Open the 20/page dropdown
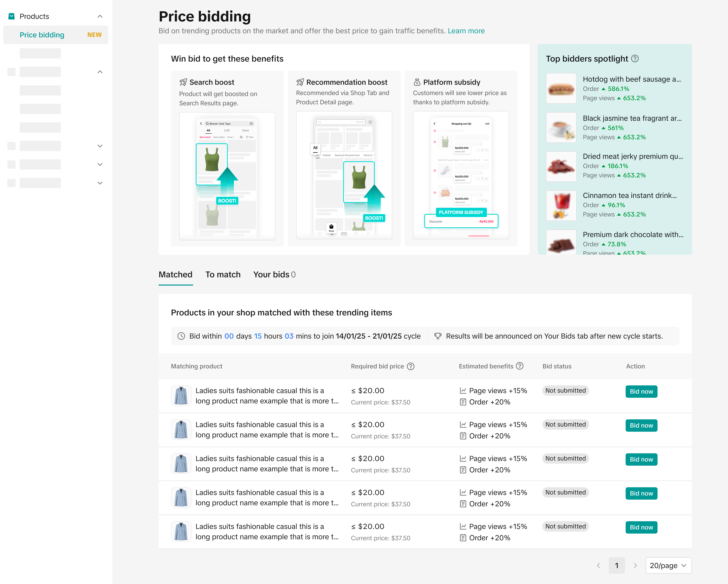 coord(668,565)
